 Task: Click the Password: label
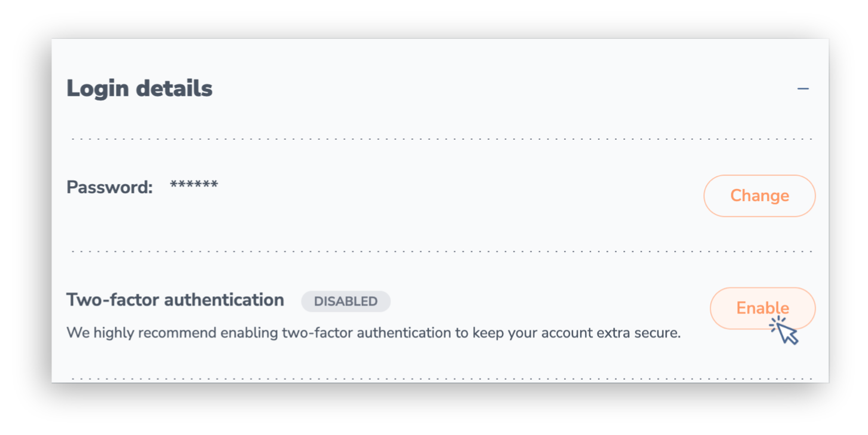[109, 187]
